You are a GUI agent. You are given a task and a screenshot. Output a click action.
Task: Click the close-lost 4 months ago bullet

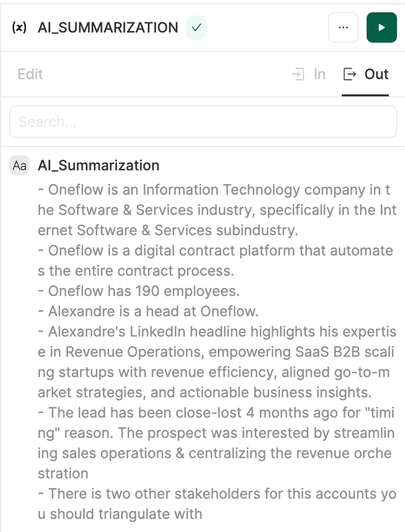point(216,443)
